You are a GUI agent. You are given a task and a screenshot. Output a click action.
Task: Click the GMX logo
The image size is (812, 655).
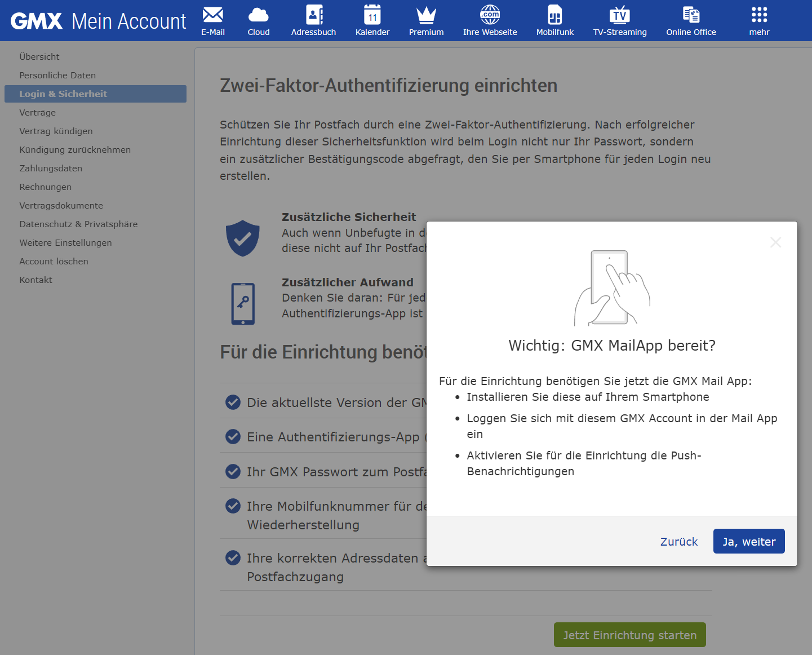(37, 21)
